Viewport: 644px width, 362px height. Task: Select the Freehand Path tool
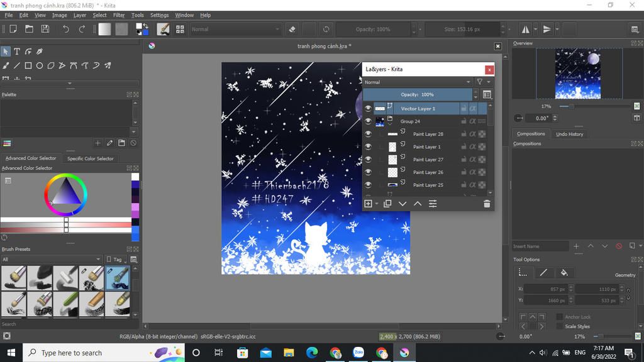(85, 65)
